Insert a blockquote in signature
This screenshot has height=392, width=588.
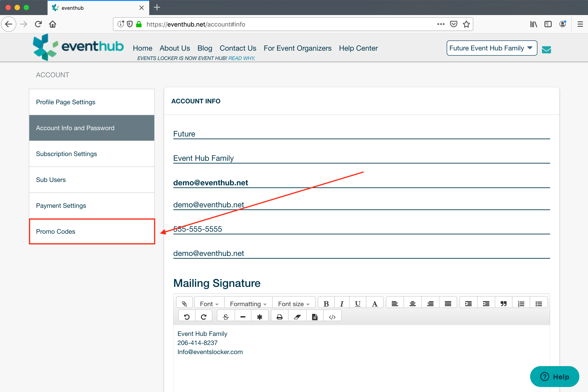[503, 303]
